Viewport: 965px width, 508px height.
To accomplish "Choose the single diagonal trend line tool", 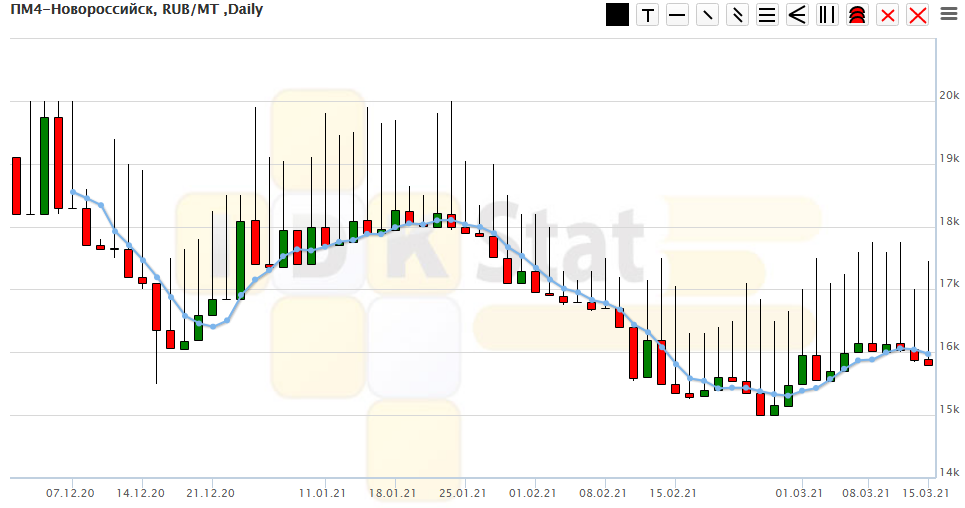I will 708,15.
